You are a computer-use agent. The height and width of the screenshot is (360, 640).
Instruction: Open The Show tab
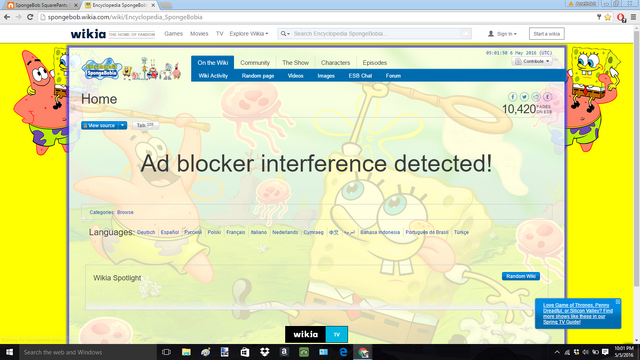296,62
